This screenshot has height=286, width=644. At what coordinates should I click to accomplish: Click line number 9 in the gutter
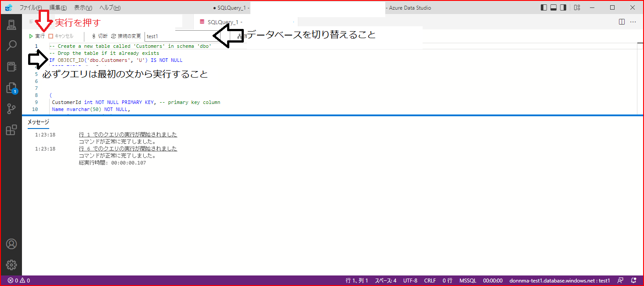click(36, 102)
